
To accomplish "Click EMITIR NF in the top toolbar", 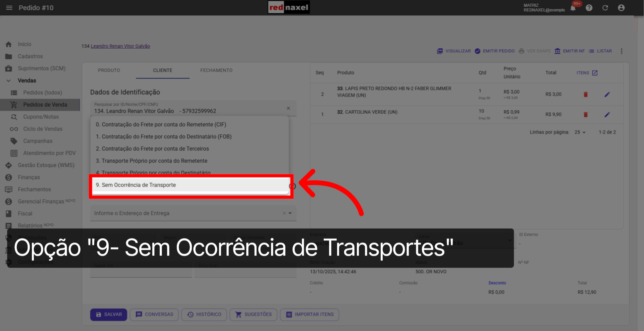I will click(569, 51).
